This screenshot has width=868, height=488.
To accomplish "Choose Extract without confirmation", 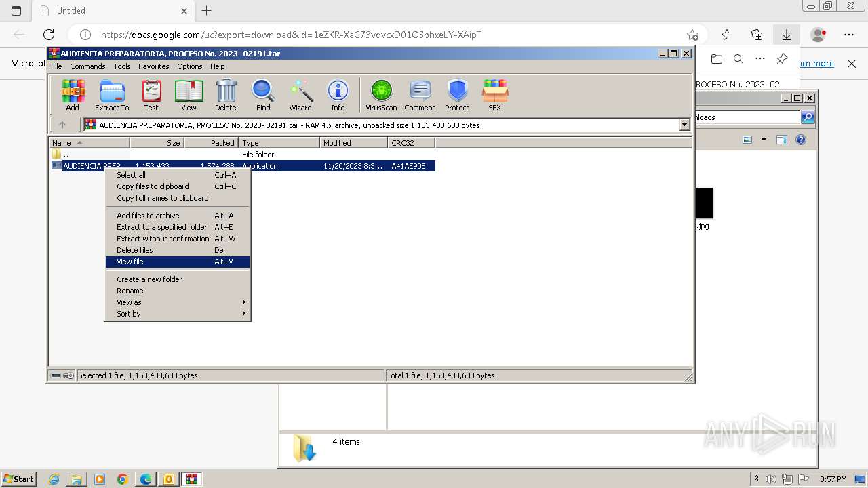I will 178,239.
